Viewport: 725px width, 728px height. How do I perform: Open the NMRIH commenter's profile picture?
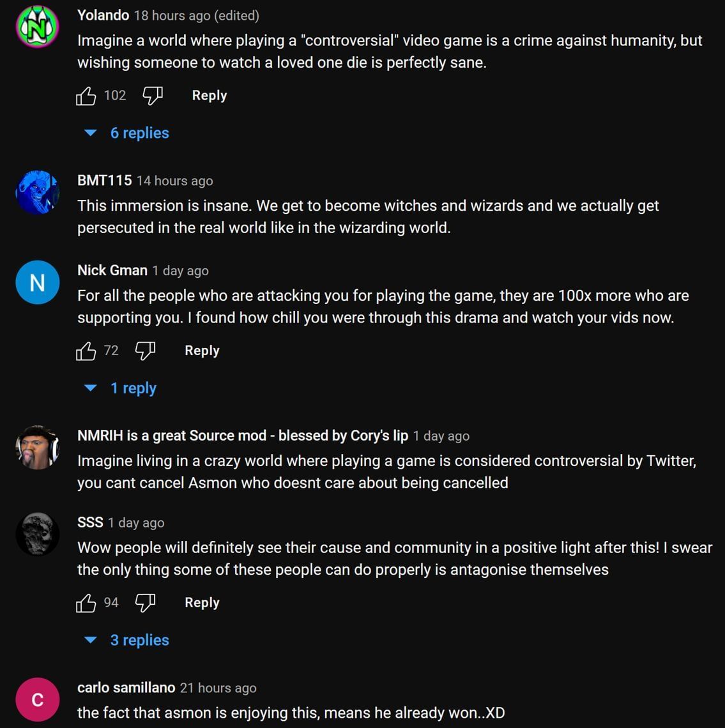(38, 447)
